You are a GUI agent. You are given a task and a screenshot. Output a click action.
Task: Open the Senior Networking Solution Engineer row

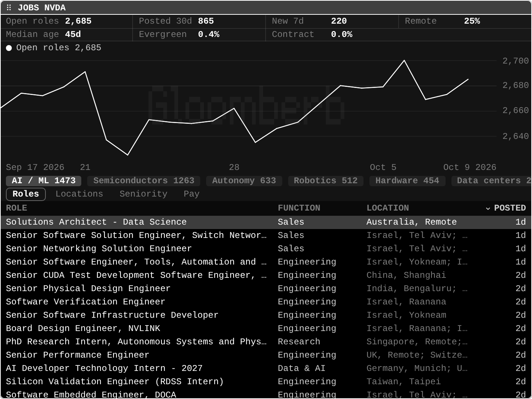266,249
